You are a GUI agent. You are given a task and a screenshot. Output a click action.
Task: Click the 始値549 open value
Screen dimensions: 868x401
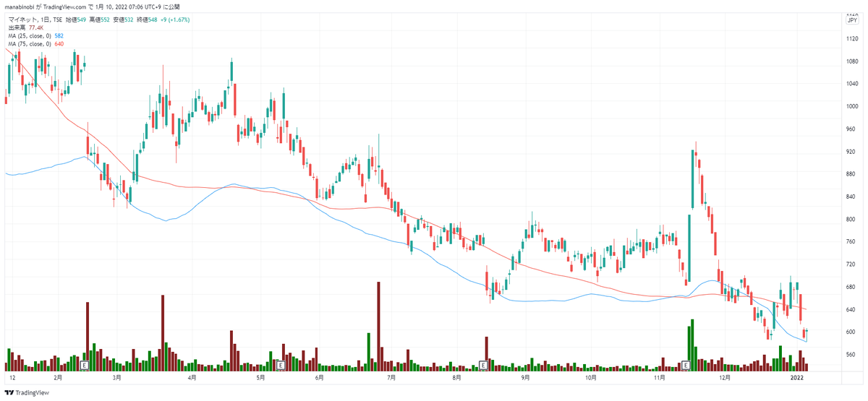click(x=77, y=20)
